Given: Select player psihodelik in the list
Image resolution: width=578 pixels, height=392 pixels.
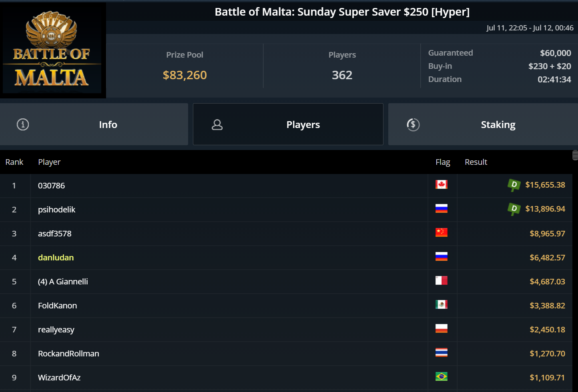Looking at the screenshot, I should (x=56, y=210).
